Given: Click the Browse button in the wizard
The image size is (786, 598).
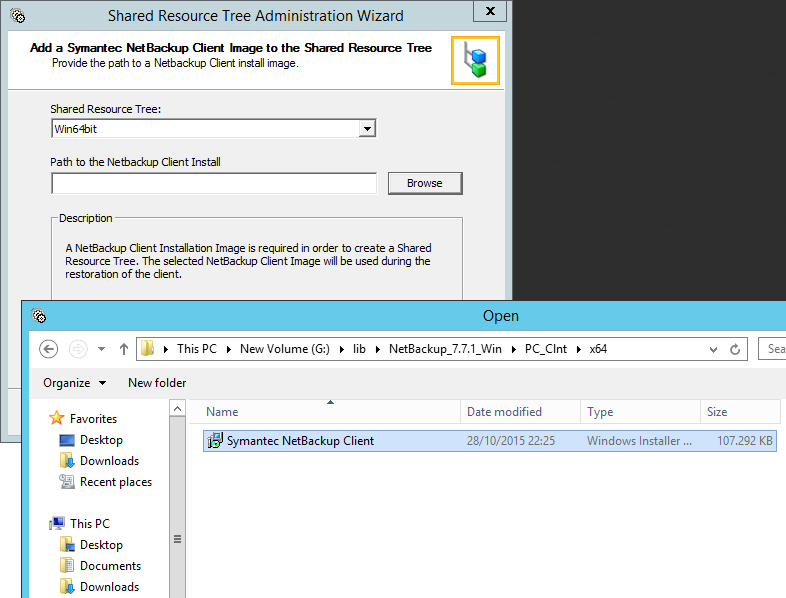Looking at the screenshot, I should tap(425, 183).
